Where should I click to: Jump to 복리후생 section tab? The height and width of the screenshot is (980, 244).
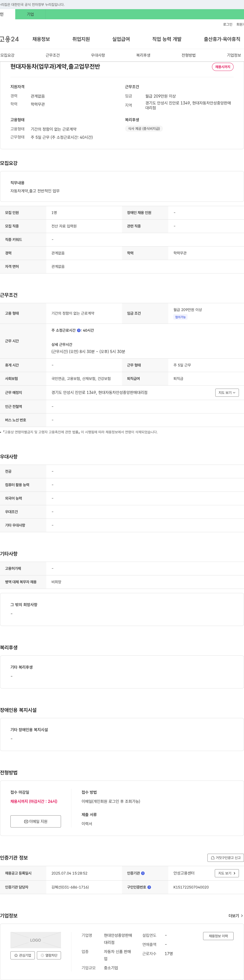click(x=143, y=55)
